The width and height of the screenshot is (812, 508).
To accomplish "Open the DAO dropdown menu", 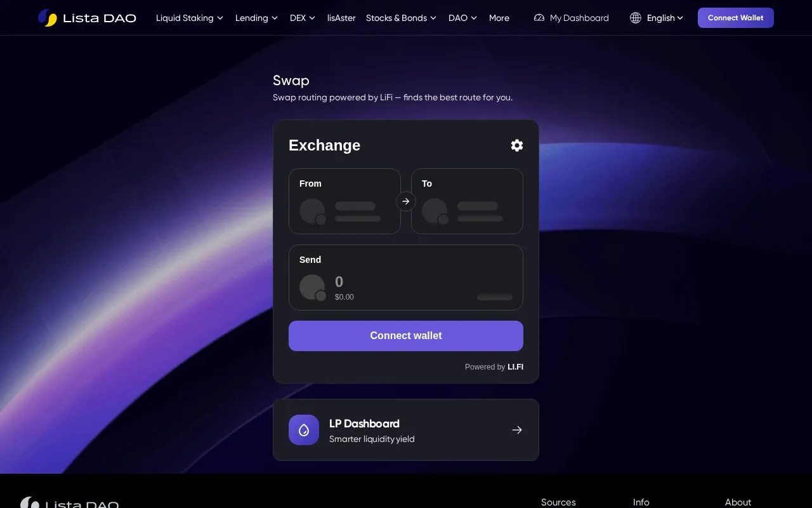I will point(462,18).
